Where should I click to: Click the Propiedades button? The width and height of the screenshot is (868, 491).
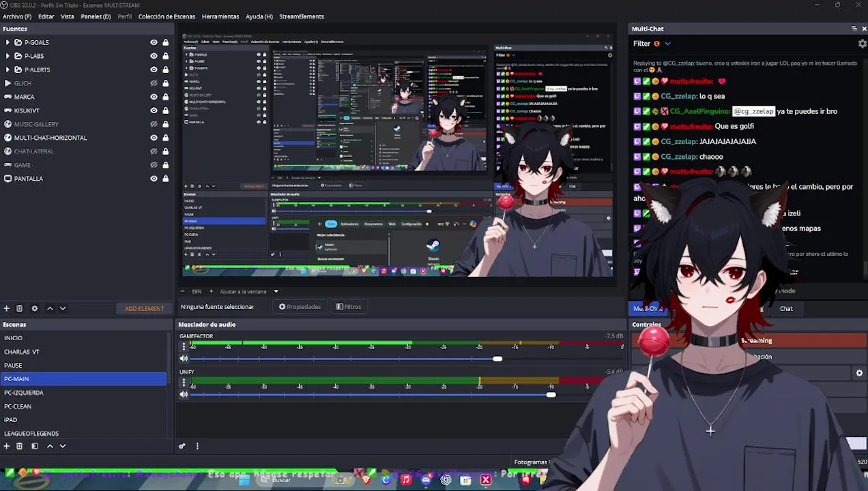(x=300, y=307)
